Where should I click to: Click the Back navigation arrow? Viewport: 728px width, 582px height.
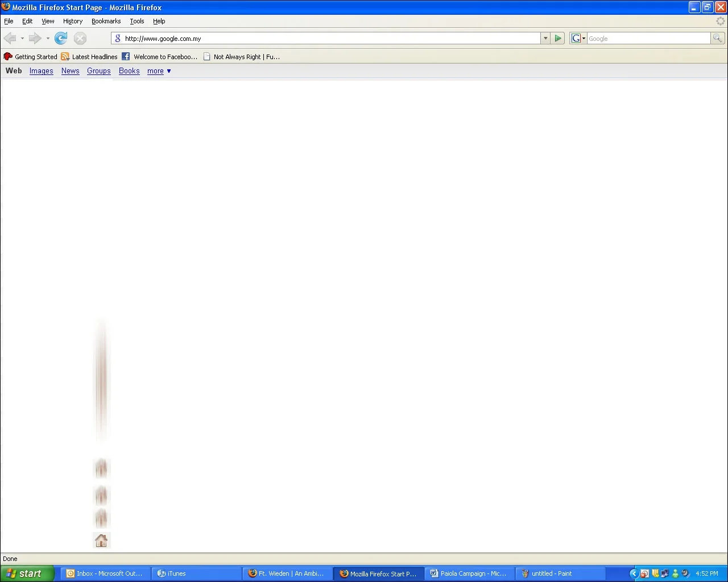[x=10, y=38]
